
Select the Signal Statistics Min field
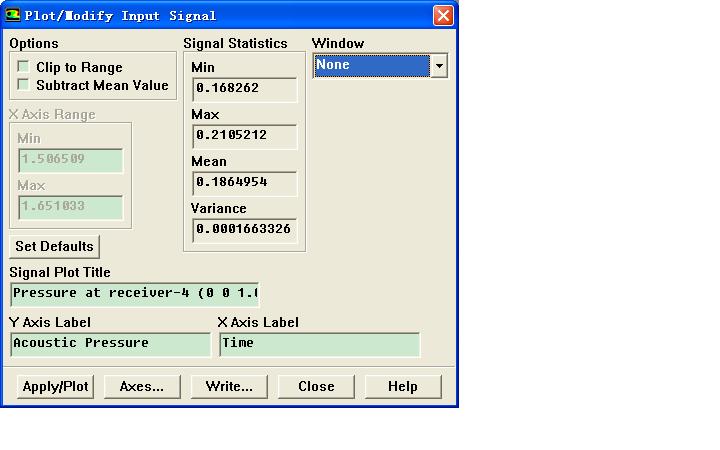[244, 89]
